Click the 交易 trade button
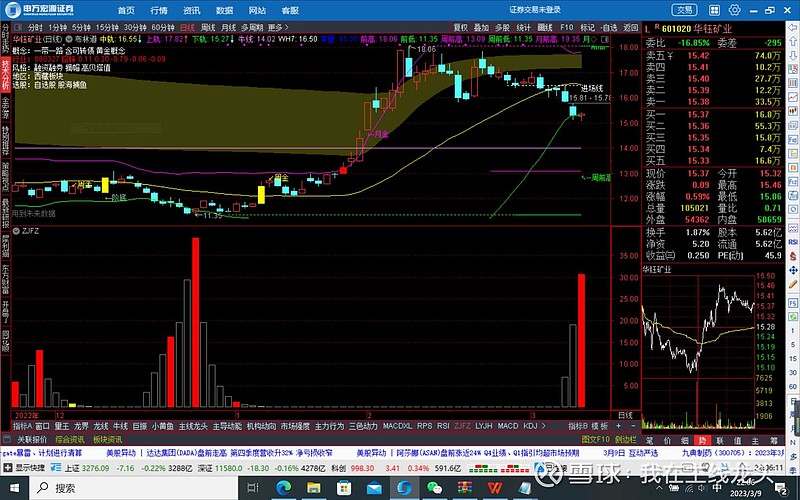This screenshot has width=800, height=500. click(x=685, y=10)
